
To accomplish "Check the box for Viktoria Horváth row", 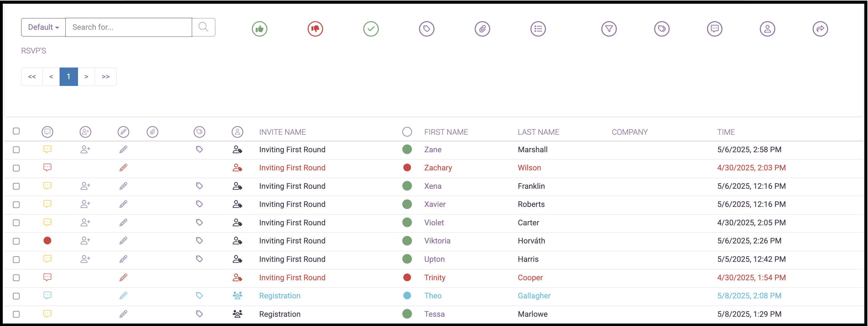I will [x=16, y=241].
